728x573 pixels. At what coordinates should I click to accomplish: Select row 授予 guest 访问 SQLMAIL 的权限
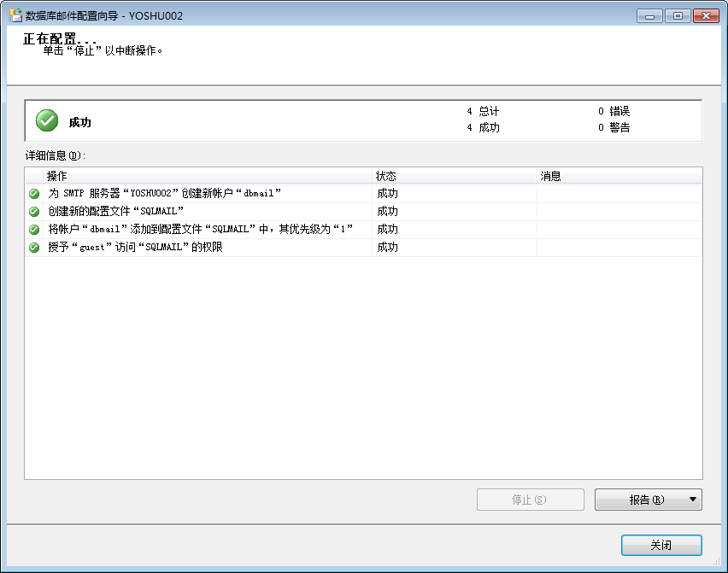click(363, 248)
